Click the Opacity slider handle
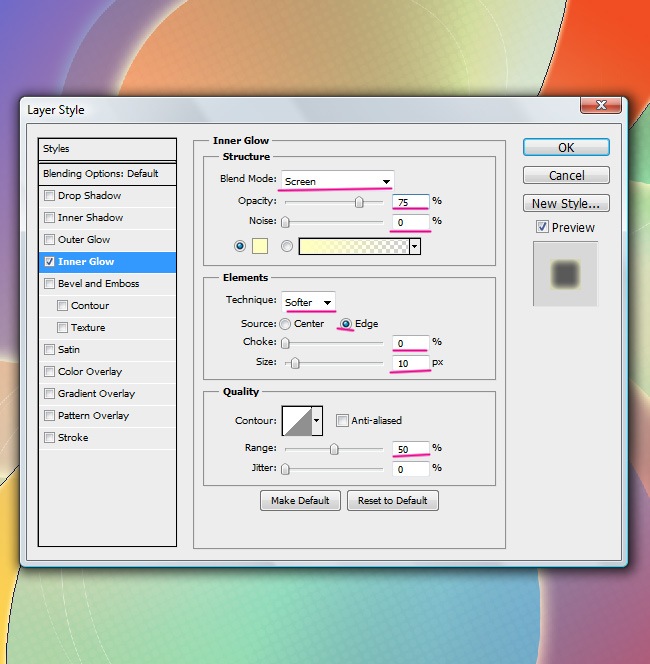 point(358,201)
